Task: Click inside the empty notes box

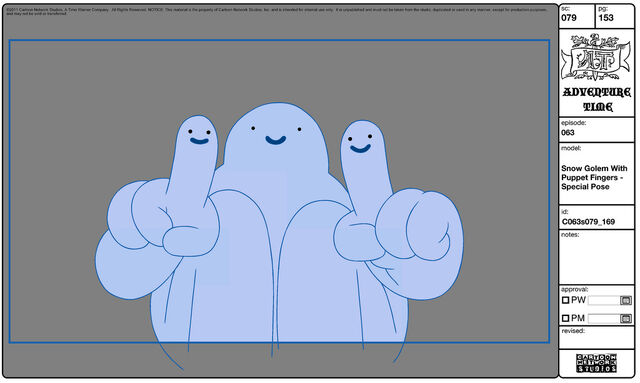Action: pyautogui.click(x=596, y=257)
